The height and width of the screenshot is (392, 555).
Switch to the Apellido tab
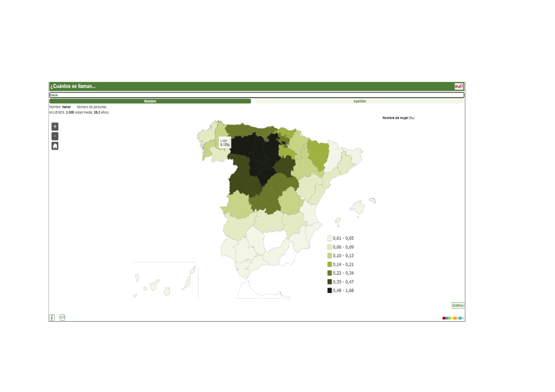pos(359,101)
